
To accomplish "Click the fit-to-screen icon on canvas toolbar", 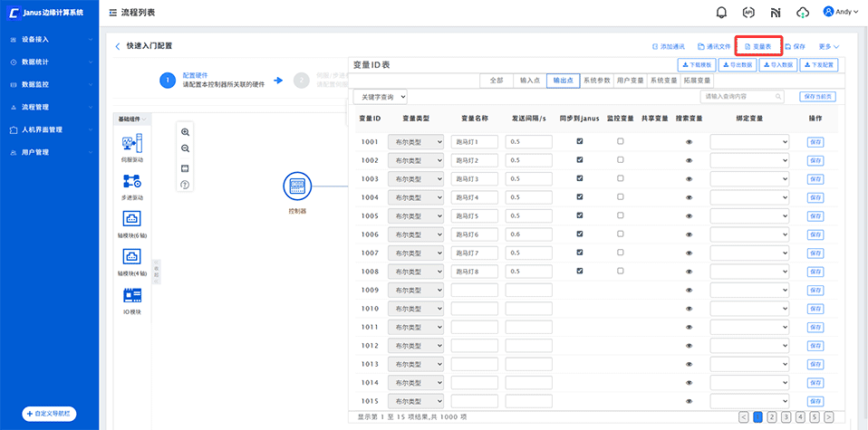I will tap(185, 167).
